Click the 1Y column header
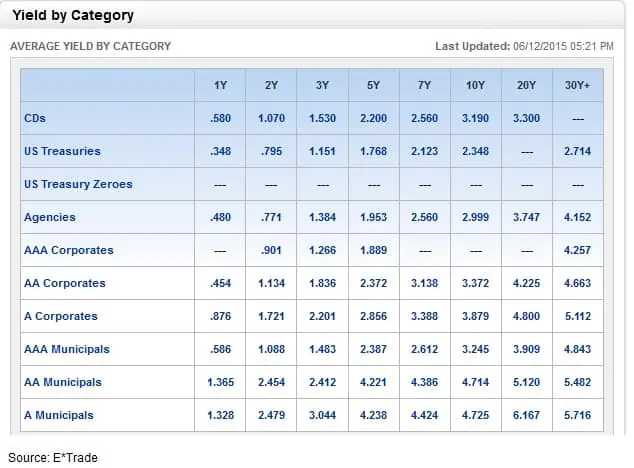 pyautogui.click(x=221, y=86)
